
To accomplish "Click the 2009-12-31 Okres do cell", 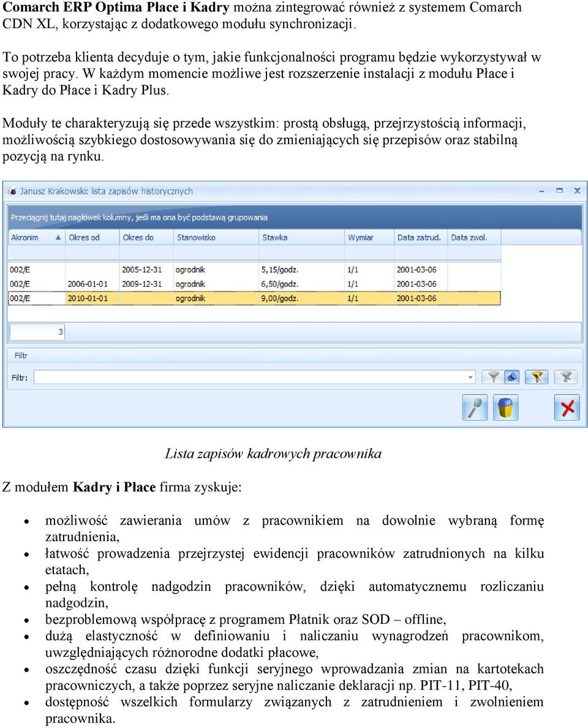I will click(146, 284).
